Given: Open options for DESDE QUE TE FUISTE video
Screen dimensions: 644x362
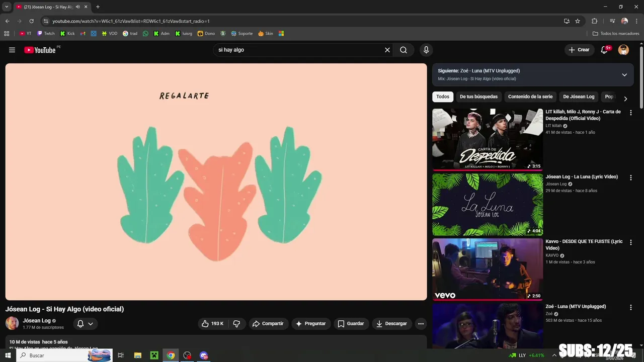Looking at the screenshot, I should tap(630, 243).
